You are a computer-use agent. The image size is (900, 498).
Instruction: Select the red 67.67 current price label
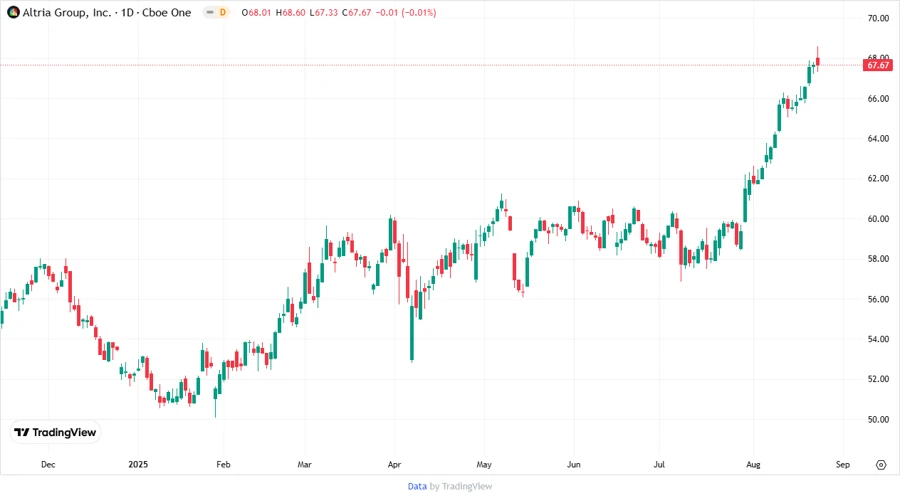pos(878,65)
